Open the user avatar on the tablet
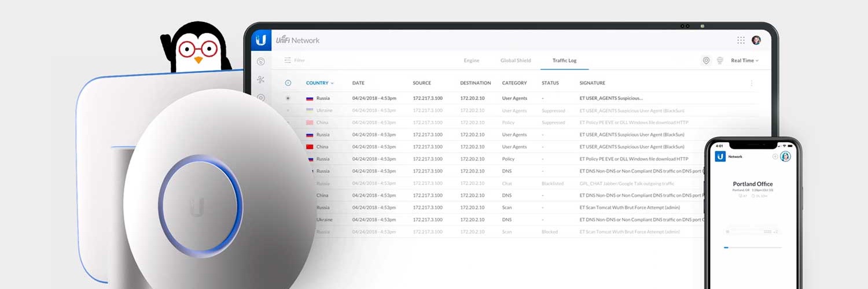Screen dimensions: 868x289 tap(756, 40)
